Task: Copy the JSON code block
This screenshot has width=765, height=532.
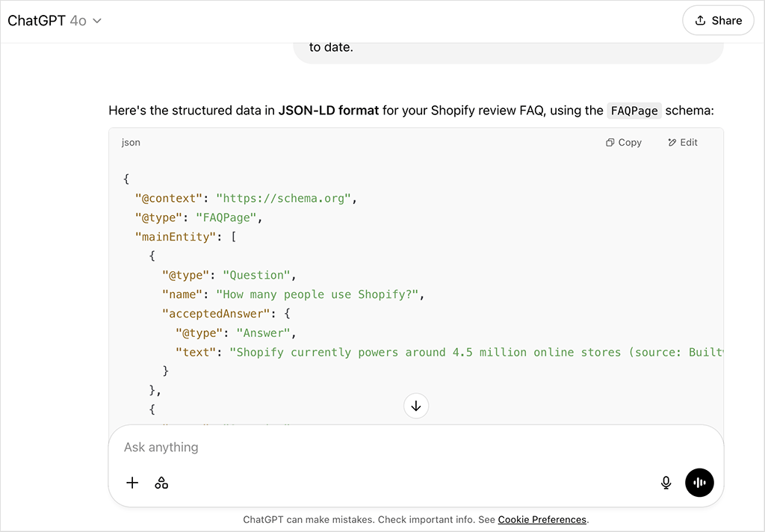Action: pyautogui.click(x=624, y=143)
